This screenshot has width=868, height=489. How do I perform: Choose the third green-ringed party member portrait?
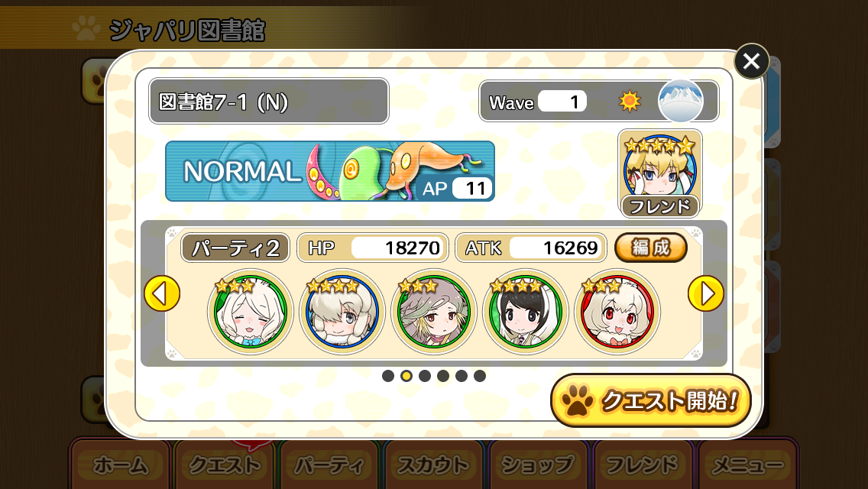click(x=434, y=312)
